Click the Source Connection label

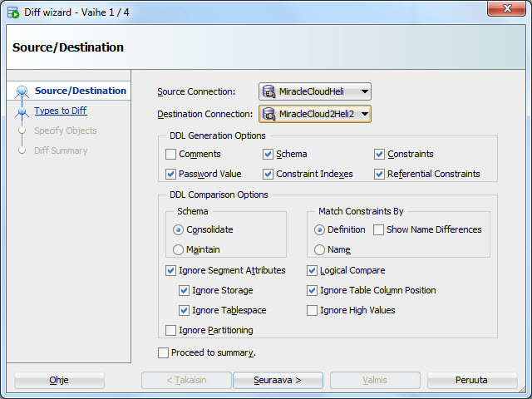point(196,91)
